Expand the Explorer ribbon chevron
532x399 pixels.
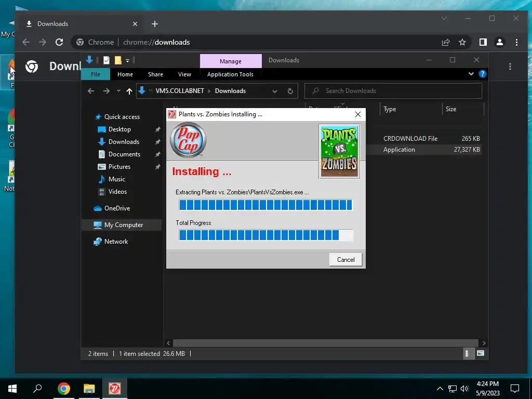(471, 74)
